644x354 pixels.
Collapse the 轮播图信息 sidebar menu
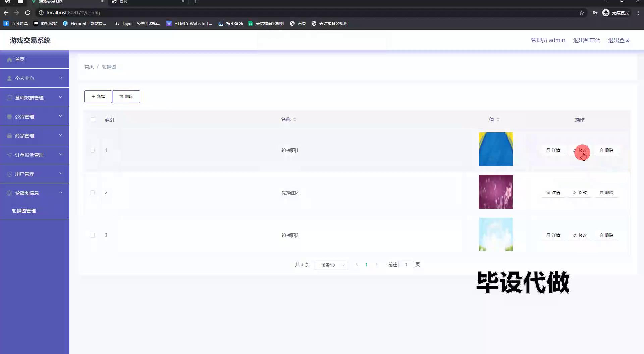coord(35,193)
